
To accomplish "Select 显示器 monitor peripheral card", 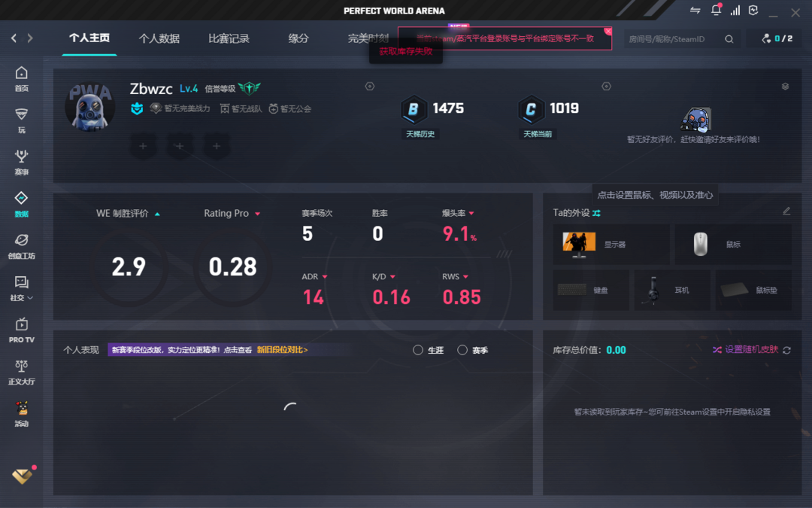I will (x=611, y=245).
